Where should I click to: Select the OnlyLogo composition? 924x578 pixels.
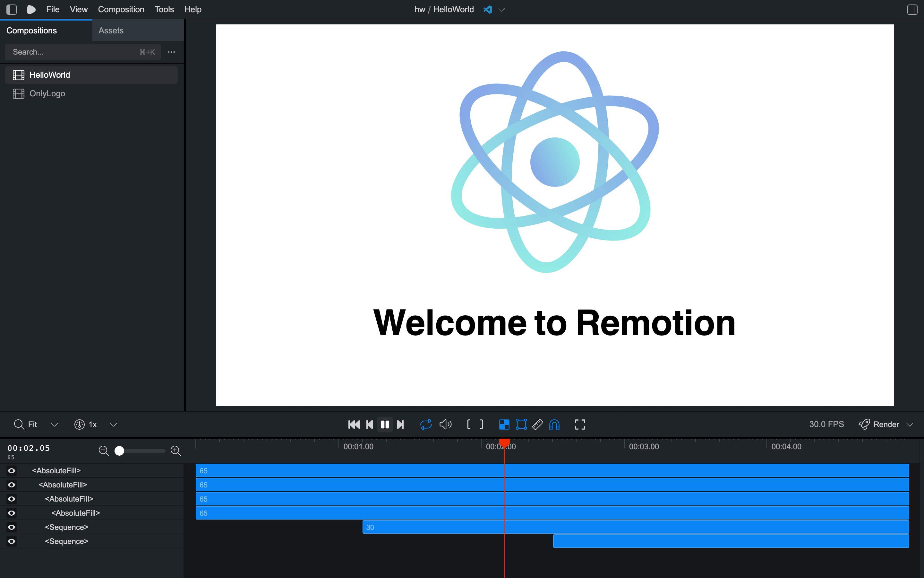tap(91, 94)
